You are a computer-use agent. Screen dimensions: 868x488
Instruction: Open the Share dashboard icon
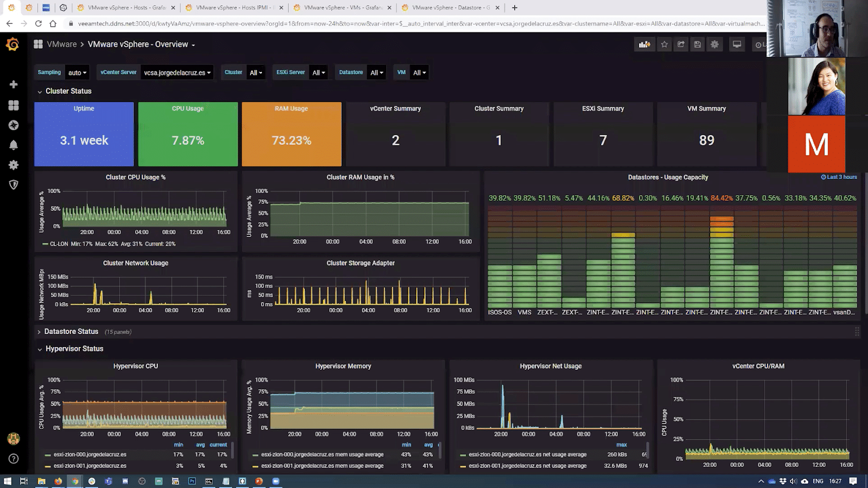click(x=680, y=44)
